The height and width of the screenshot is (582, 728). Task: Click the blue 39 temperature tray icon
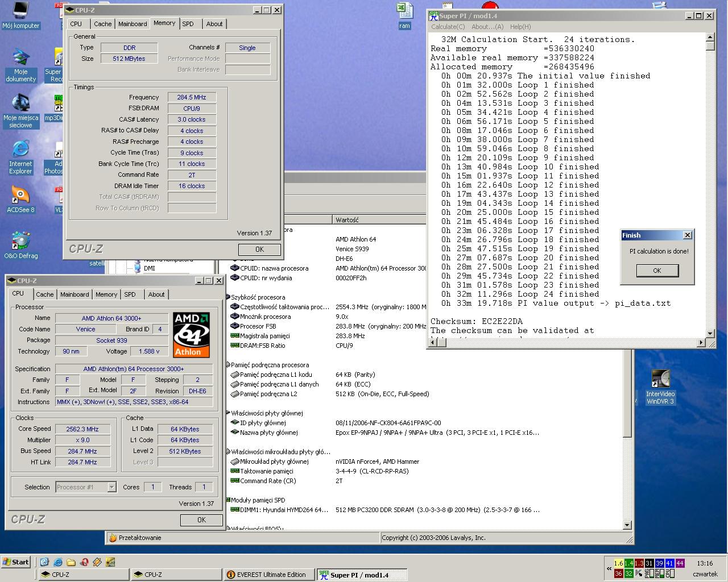pos(659,563)
